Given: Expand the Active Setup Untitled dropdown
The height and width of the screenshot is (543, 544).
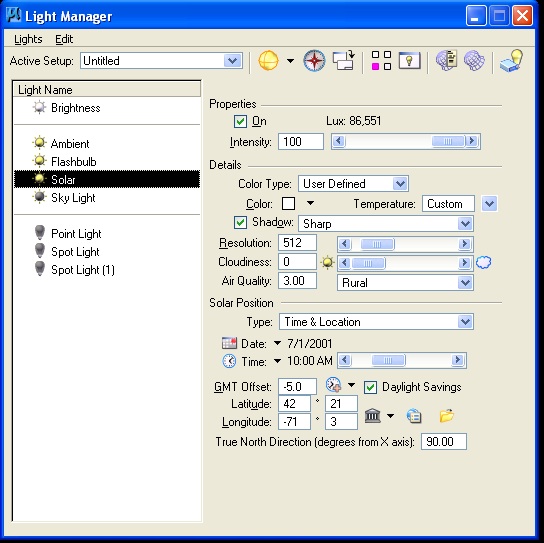Looking at the screenshot, I should coord(161,61).
